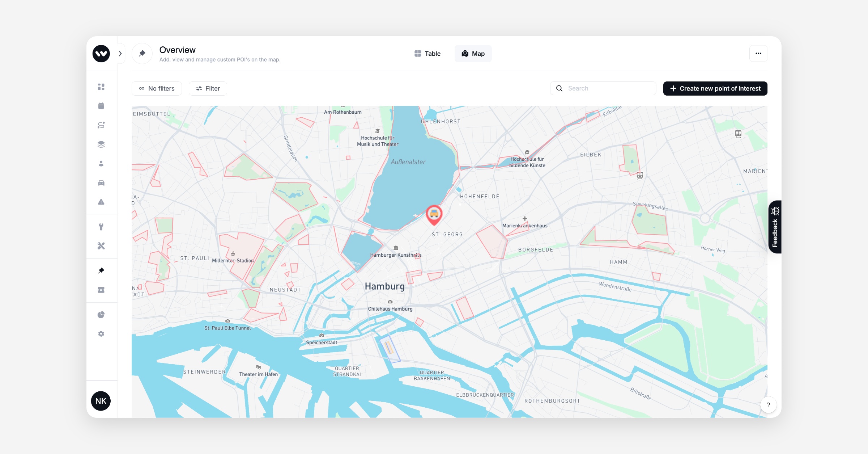Click the layers stack sidebar icon
Viewport: 868px width, 454px height.
pyautogui.click(x=101, y=144)
